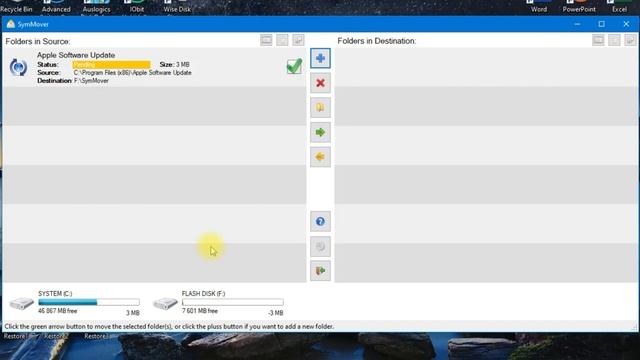Click the Wise Disk desktop shortcut label
Viewport: 640px width, 360px height.
(x=177, y=9)
